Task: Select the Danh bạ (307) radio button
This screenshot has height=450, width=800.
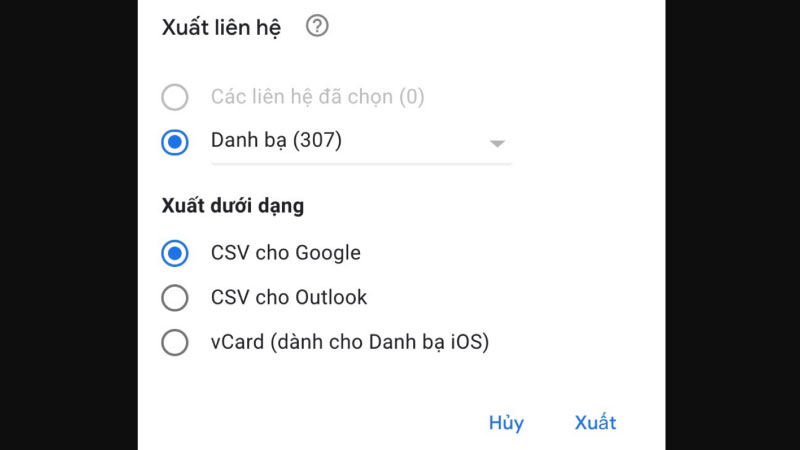Action: click(x=174, y=142)
